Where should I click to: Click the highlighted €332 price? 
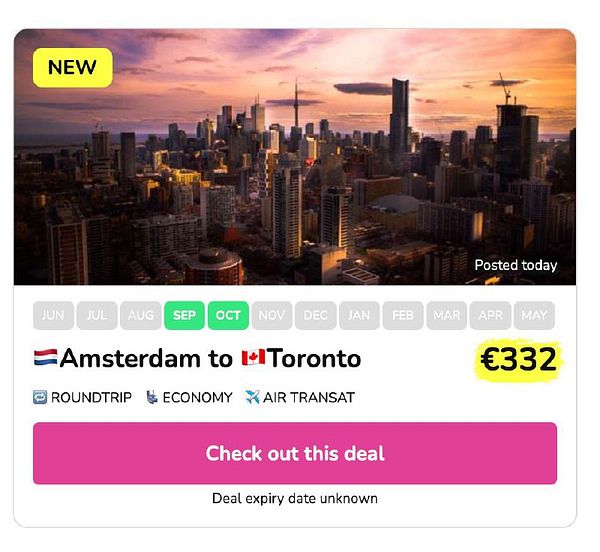518,360
